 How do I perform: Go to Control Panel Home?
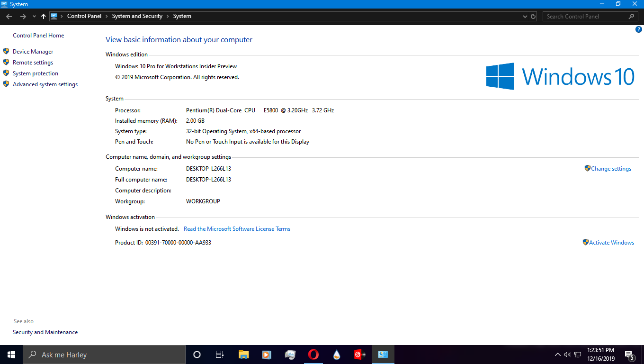pyautogui.click(x=38, y=36)
